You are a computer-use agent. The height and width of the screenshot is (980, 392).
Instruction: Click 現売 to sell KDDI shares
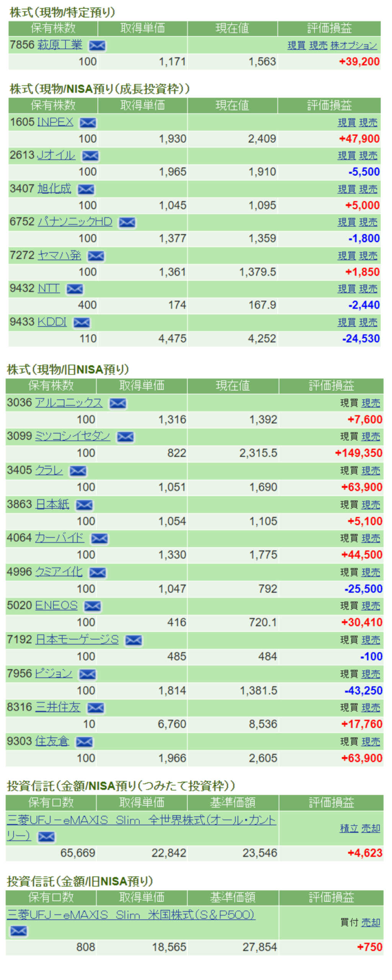click(368, 322)
